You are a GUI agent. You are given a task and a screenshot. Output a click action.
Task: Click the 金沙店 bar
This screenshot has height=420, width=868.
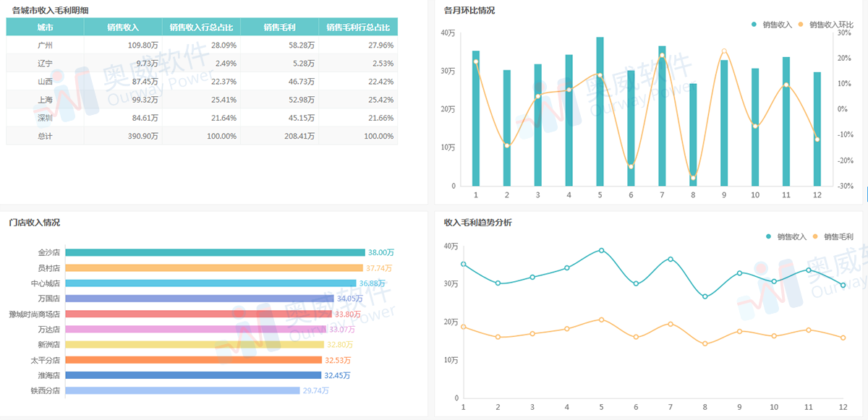(x=215, y=252)
